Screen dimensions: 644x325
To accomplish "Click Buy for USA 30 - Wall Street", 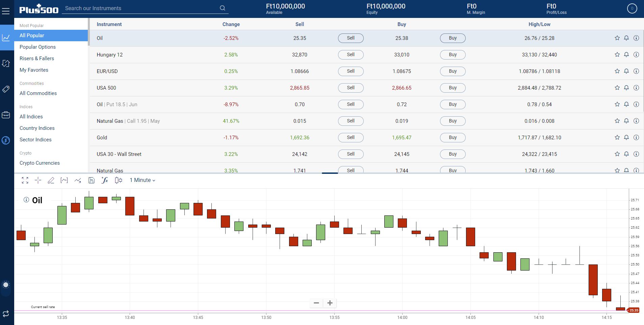I will 453,154.
